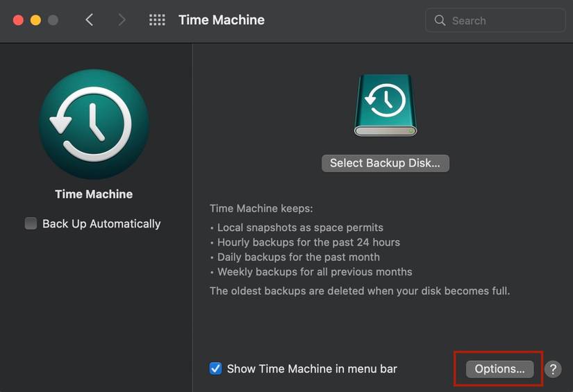Go back to the previous preferences pane
573x392 pixels.
(89, 20)
